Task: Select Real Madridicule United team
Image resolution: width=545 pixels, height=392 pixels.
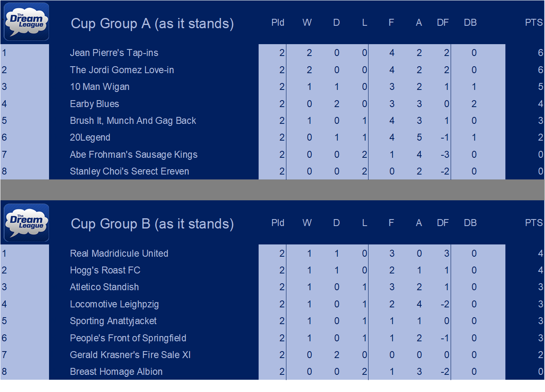Action: (x=119, y=253)
